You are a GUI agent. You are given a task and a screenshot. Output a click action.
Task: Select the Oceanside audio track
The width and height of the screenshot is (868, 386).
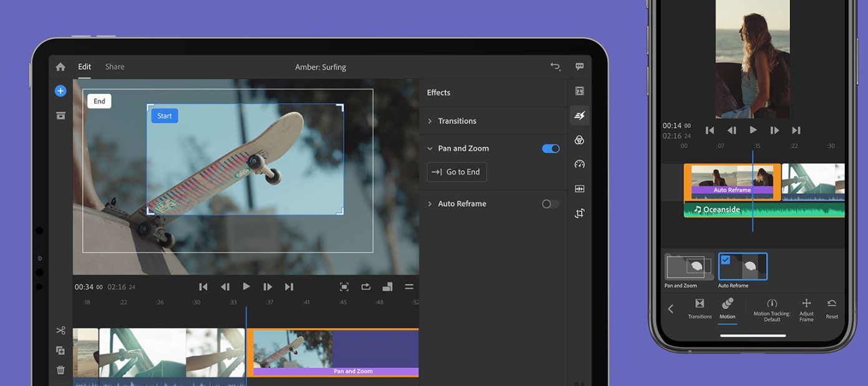[764, 210]
